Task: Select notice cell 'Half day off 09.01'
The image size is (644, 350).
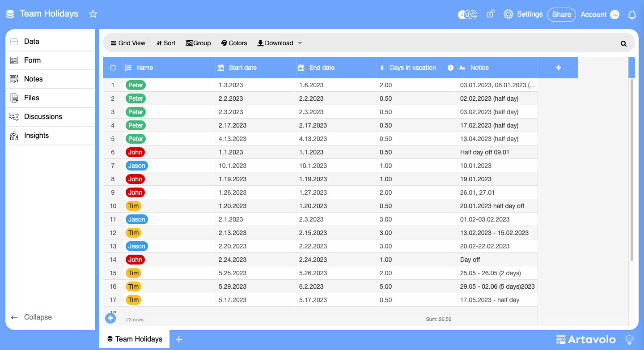Action: [497, 152]
